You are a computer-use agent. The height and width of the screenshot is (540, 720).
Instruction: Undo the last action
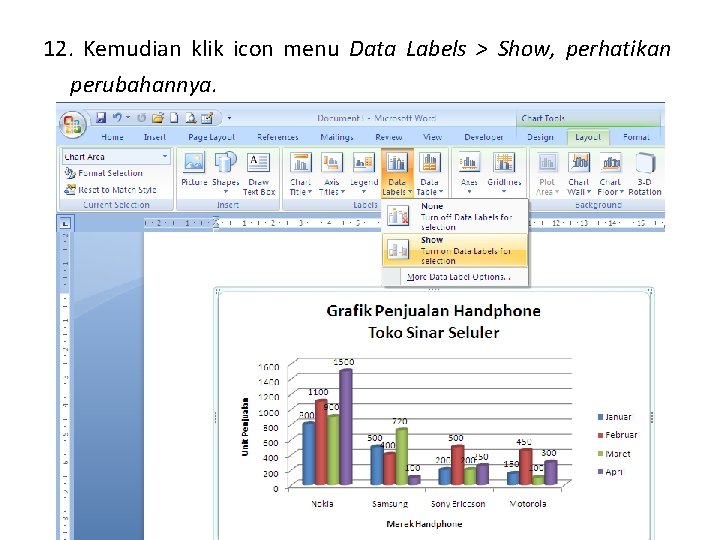[117, 118]
